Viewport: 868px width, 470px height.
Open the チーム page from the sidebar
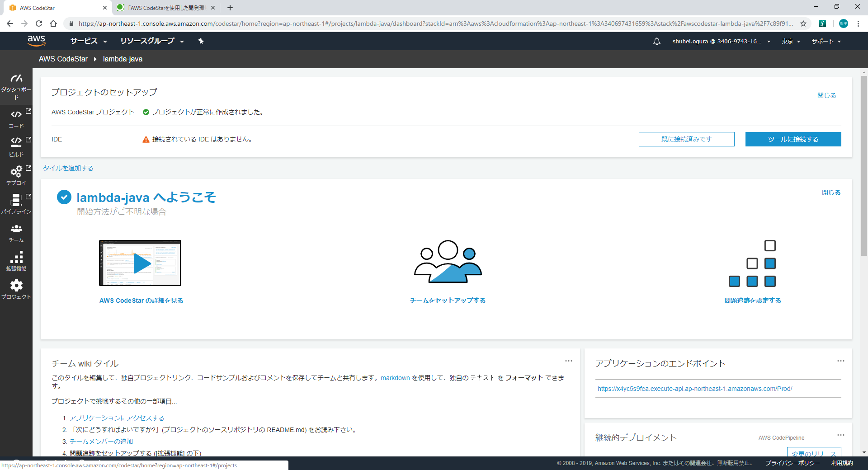pyautogui.click(x=16, y=231)
